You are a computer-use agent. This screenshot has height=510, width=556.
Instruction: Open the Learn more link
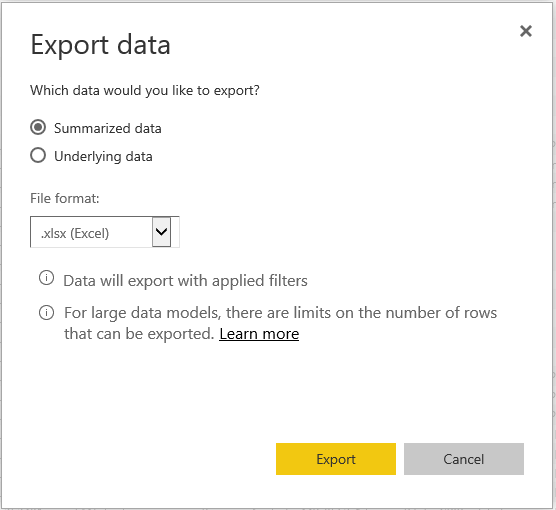pos(259,334)
